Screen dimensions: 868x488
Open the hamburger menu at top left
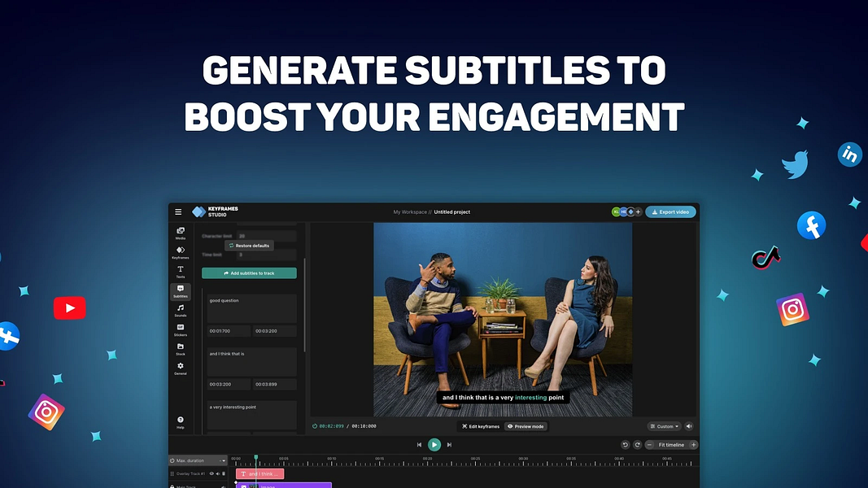point(178,212)
